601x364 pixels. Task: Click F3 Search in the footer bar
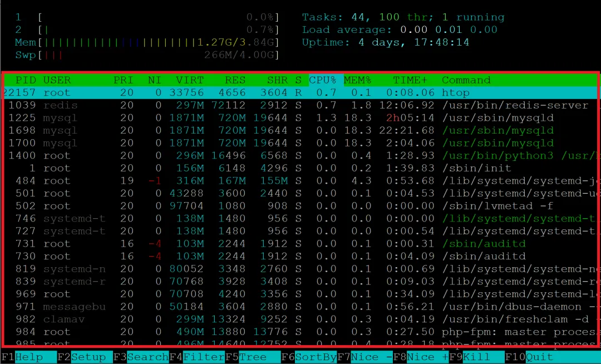click(x=141, y=357)
